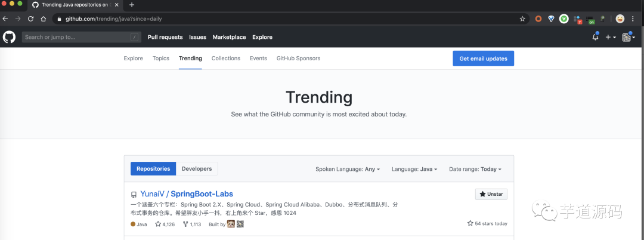Click the 4,126 stargazers count
The width and height of the screenshot is (644, 240).
point(165,224)
